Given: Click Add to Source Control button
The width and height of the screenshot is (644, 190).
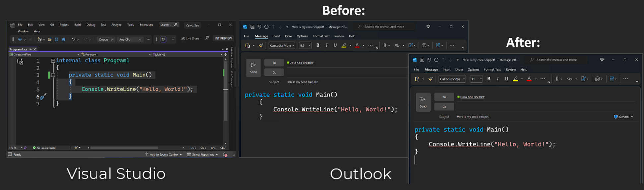Looking at the screenshot, I should (x=163, y=155).
